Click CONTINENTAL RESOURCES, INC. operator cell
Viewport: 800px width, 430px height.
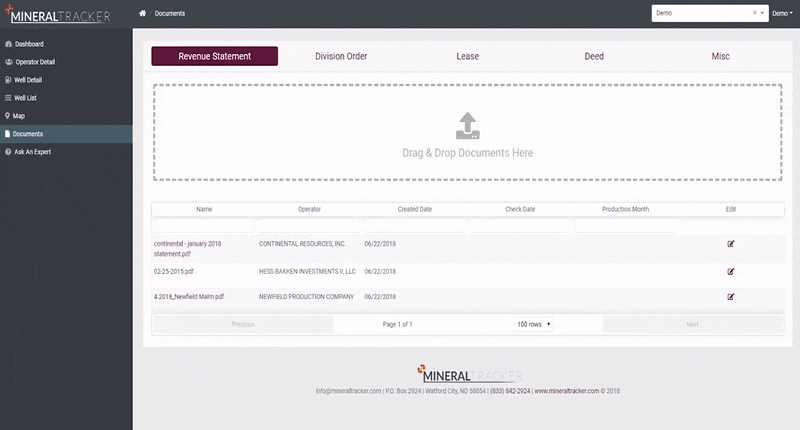click(302, 244)
